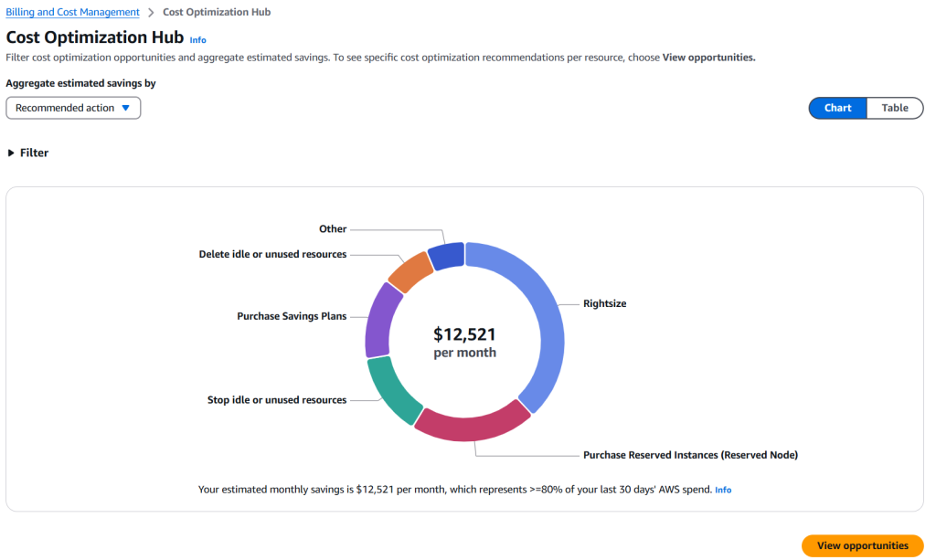Click the Info link after the savings summary
The height and width of the screenshot is (560, 936).
point(722,490)
